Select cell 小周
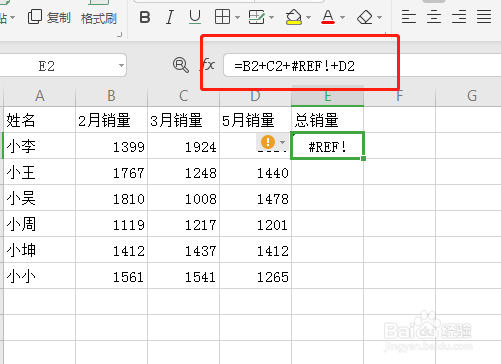501x364 pixels. point(40,224)
